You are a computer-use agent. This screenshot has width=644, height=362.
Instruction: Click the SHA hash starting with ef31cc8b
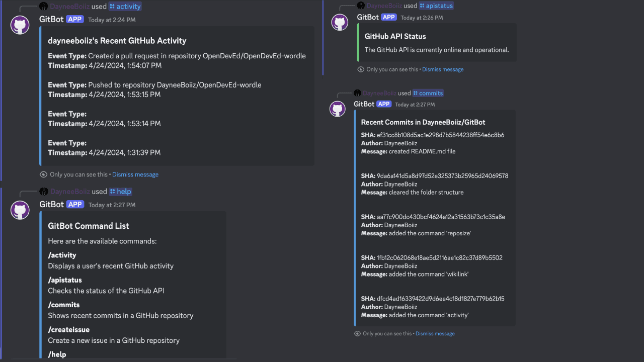click(440, 135)
